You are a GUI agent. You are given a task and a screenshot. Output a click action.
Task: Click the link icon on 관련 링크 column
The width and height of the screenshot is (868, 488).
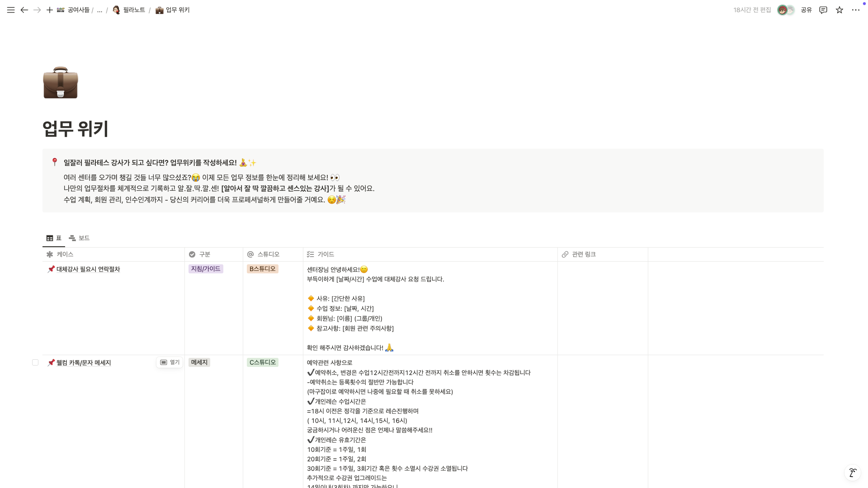point(565,254)
